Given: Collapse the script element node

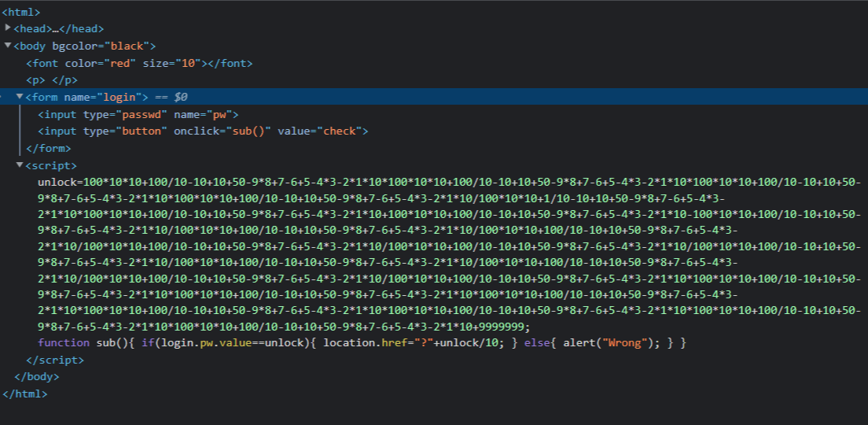Looking at the screenshot, I should 20,164.
